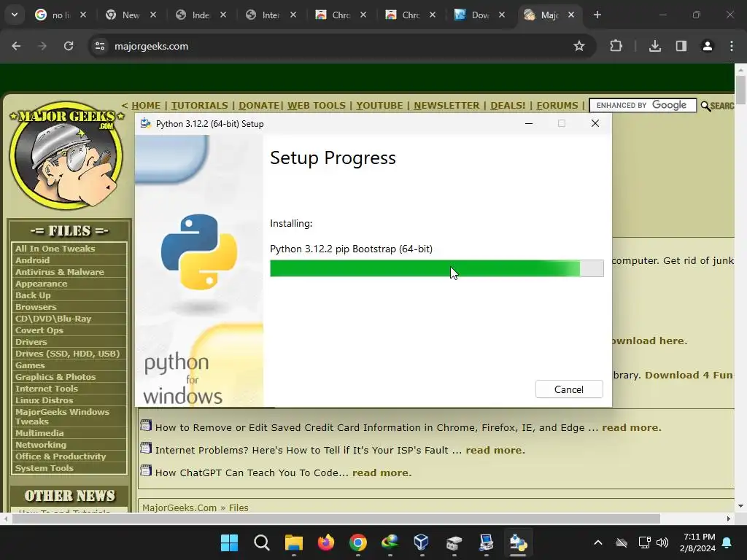The image size is (747, 560).
Task: Open Chrome profile avatar icon
Action: (708, 46)
